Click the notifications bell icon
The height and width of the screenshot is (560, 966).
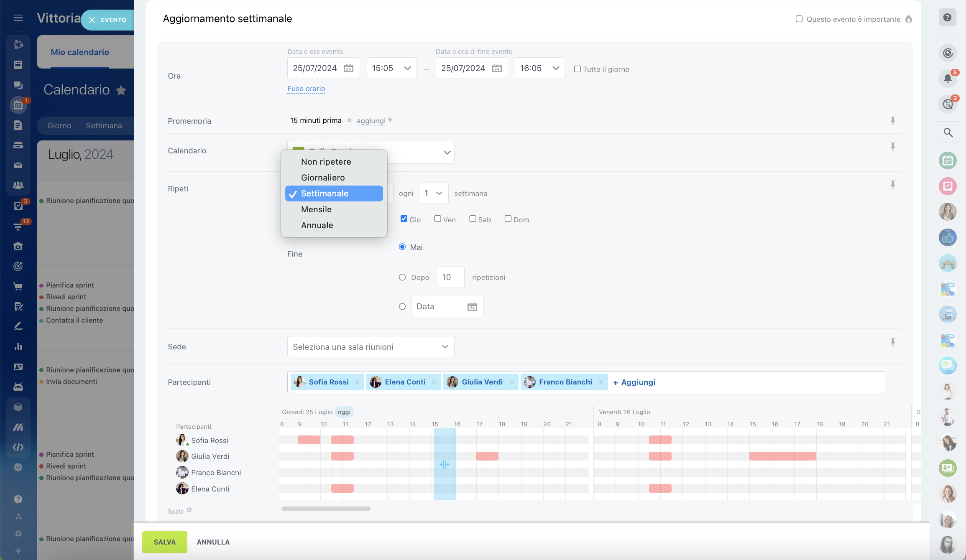[x=947, y=79]
